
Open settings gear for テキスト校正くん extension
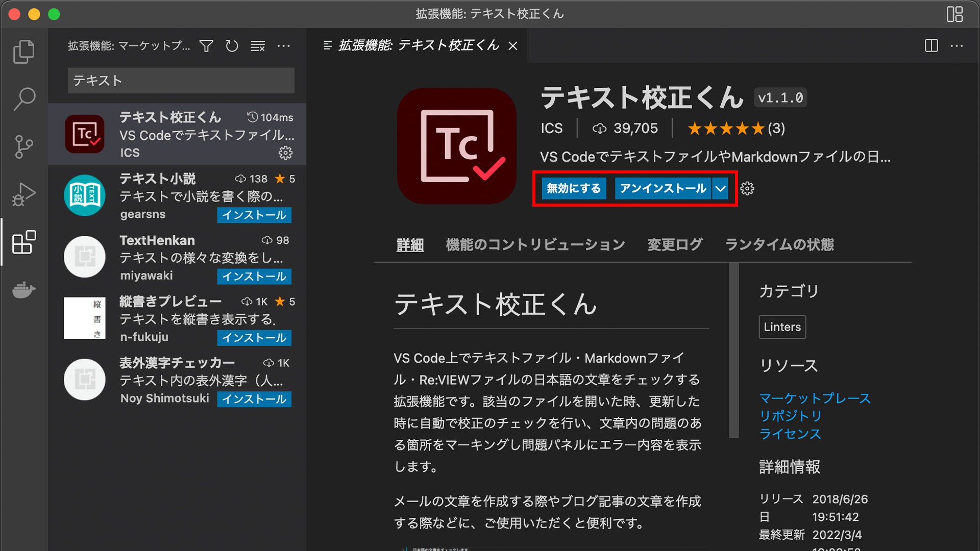(x=286, y=153)
